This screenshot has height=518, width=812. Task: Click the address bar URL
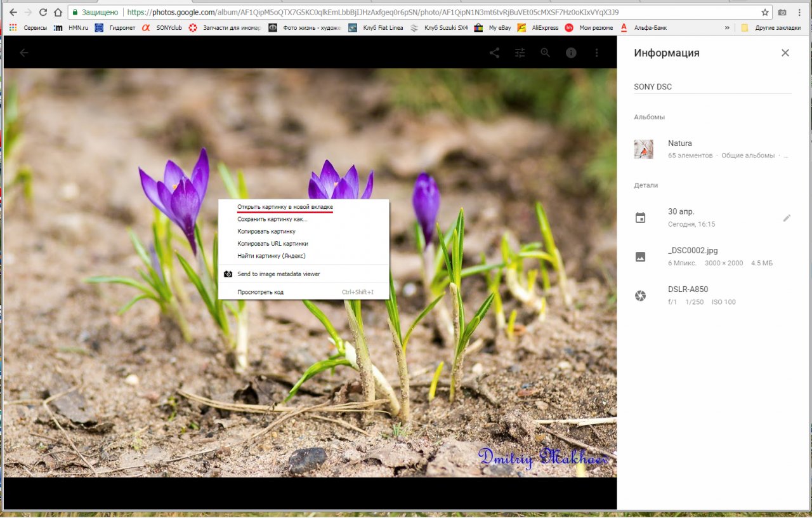372,12
